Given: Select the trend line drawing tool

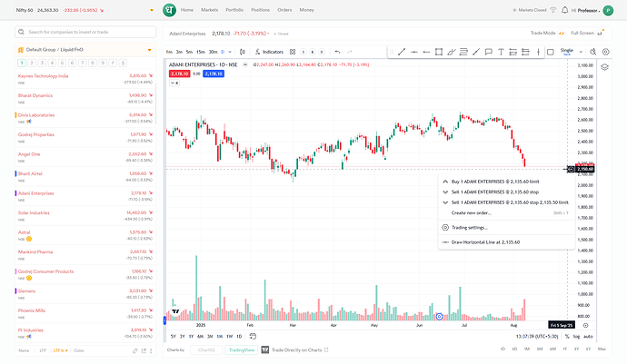Looking at the screenshot, I should click(402, 52).
